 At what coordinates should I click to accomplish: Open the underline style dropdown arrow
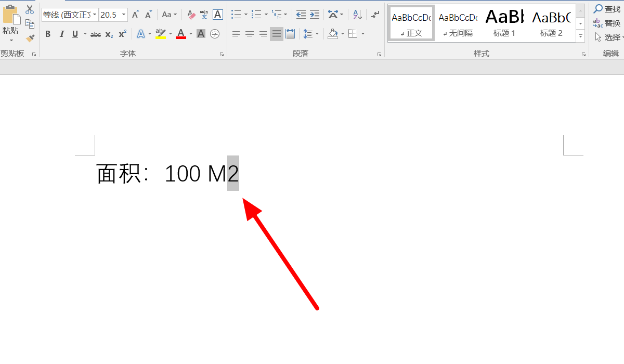pyautogui.click(x=85, y=34)
